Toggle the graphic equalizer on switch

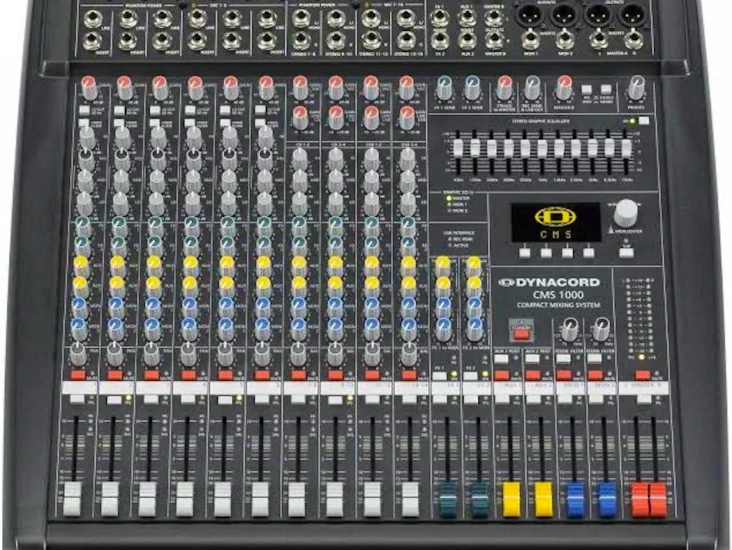point(645,122)
